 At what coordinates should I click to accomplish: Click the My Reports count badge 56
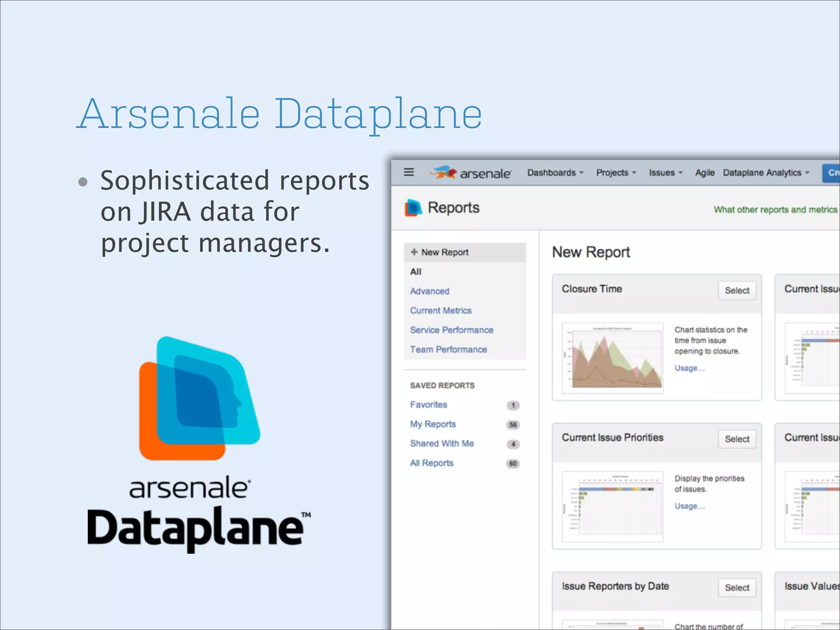tap(513, 425)
